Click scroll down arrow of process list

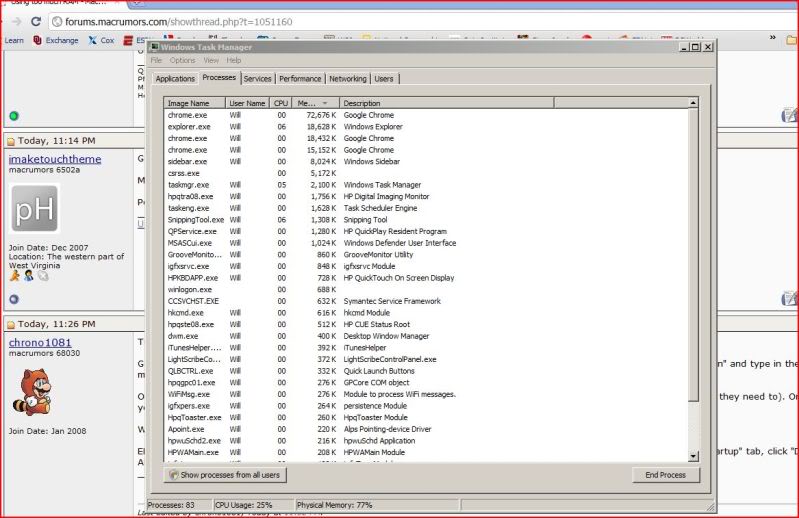pyautogui.click(x=693, y=456)
